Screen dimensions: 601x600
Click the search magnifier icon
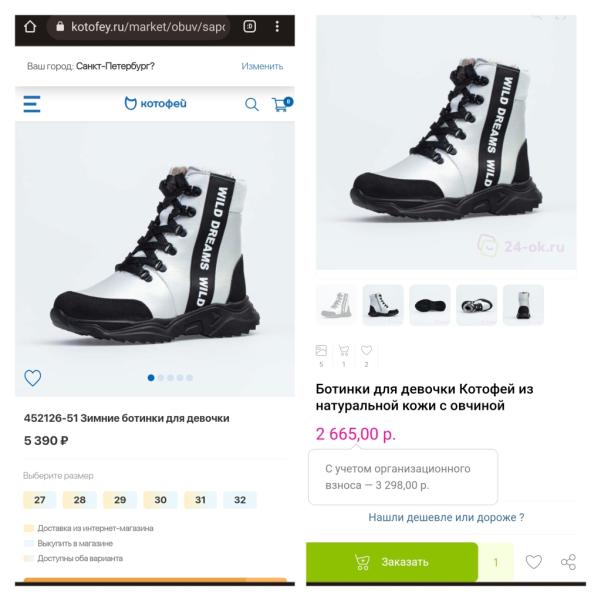tap(252, 104)
